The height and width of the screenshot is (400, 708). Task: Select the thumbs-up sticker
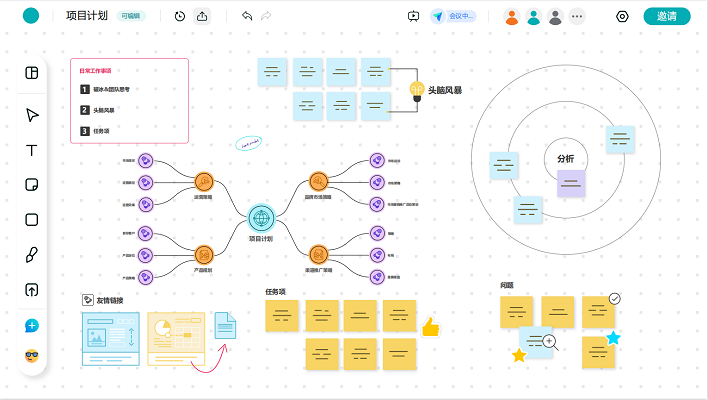[430, 327]
